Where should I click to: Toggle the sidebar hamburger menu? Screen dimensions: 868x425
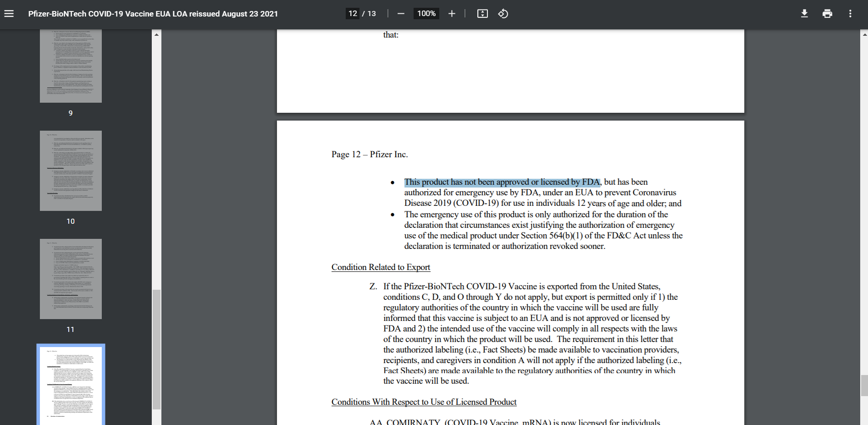(9, 14)
